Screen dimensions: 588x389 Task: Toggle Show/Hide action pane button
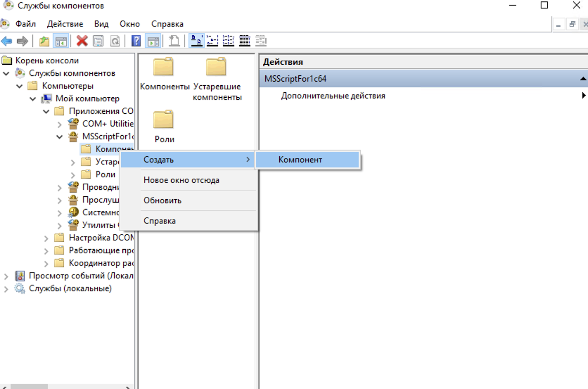tap(153, 41)
